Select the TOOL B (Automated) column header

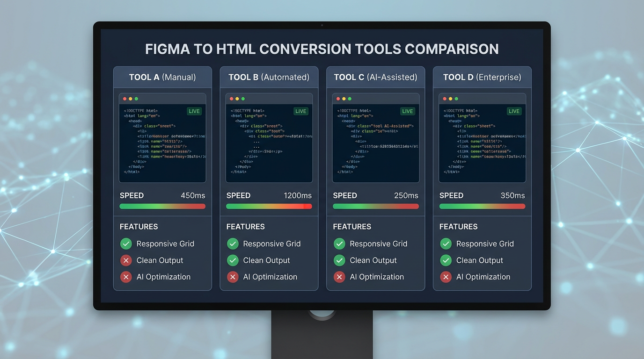(x=269, y=77)
